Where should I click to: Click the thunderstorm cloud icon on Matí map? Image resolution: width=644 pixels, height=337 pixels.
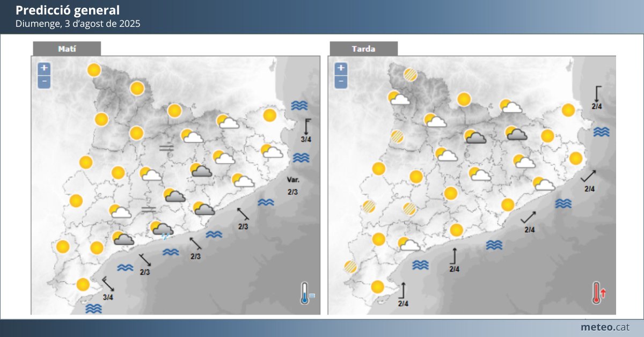point(161,230)
